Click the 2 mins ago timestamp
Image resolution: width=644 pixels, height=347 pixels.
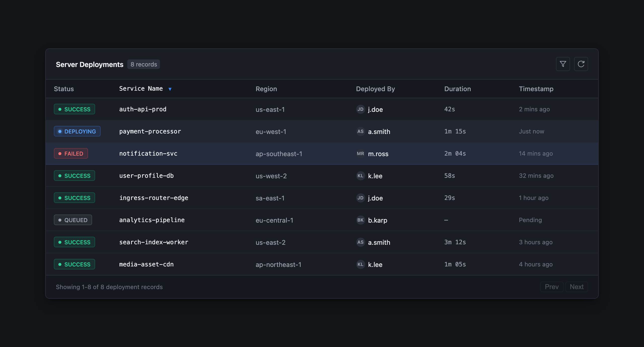tap(534, 109)
